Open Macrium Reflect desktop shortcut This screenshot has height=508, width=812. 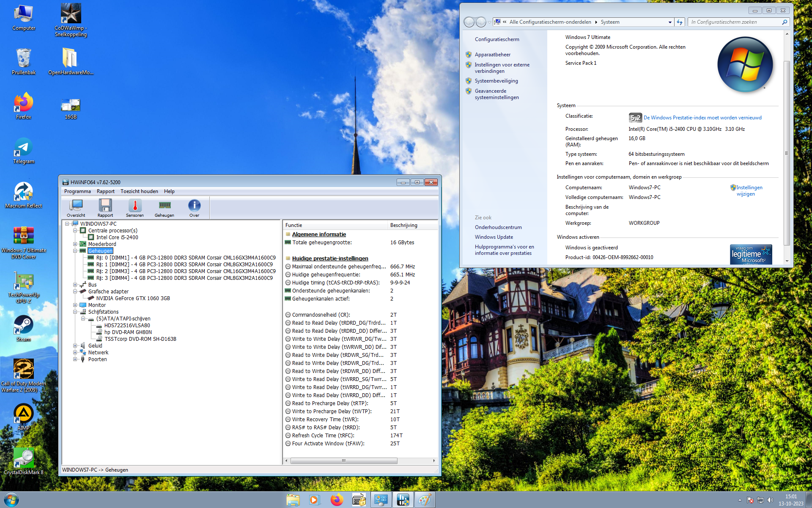[24, 195]
